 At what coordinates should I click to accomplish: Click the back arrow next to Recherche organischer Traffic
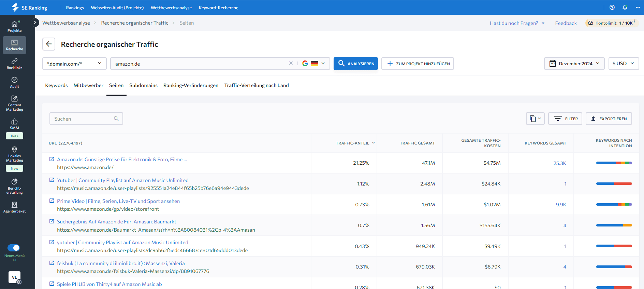coord(49,44)
